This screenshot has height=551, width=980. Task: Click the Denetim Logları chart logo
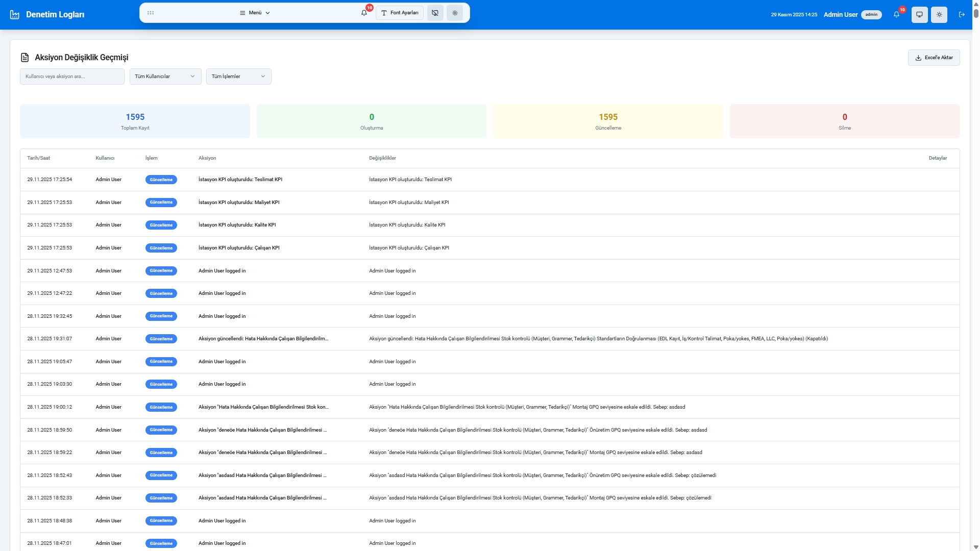(x=15, y=14)
